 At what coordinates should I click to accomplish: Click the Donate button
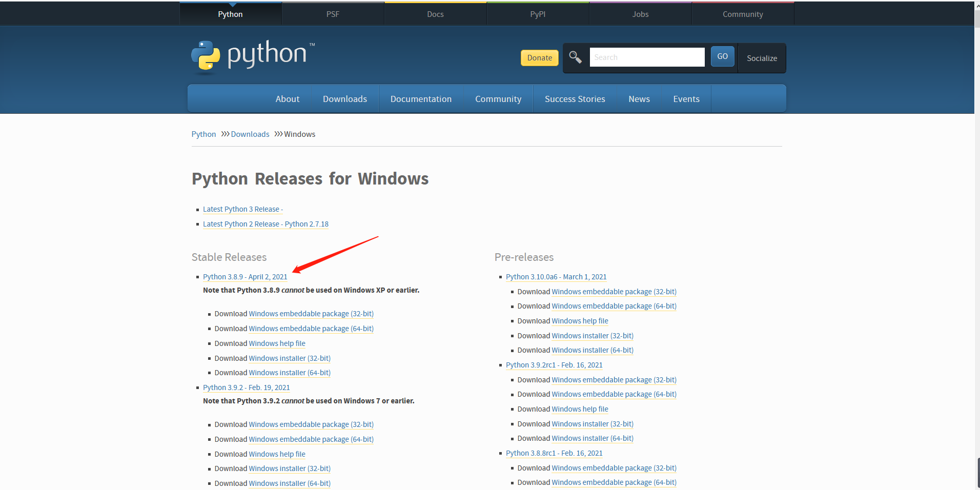coord(540,58)
